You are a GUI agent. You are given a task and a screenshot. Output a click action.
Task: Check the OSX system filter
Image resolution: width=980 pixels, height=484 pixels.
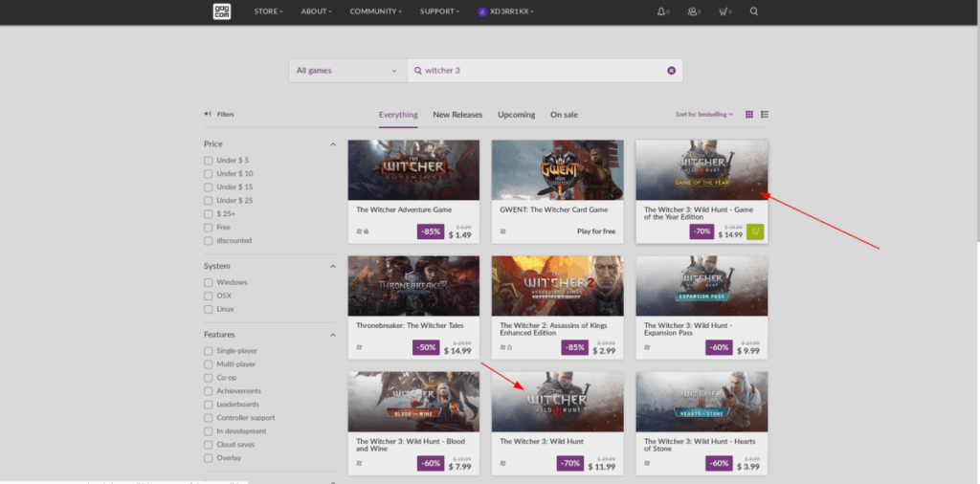208,296
